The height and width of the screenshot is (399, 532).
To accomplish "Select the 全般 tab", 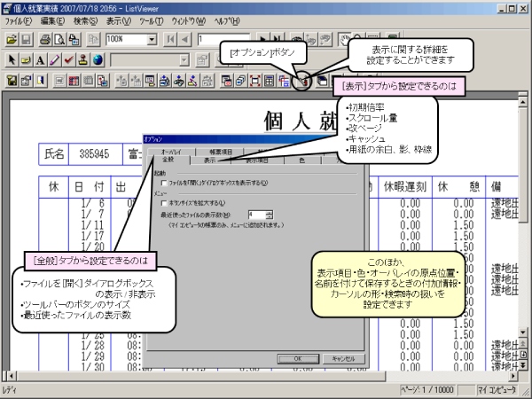I will click(x=168, y=160).
